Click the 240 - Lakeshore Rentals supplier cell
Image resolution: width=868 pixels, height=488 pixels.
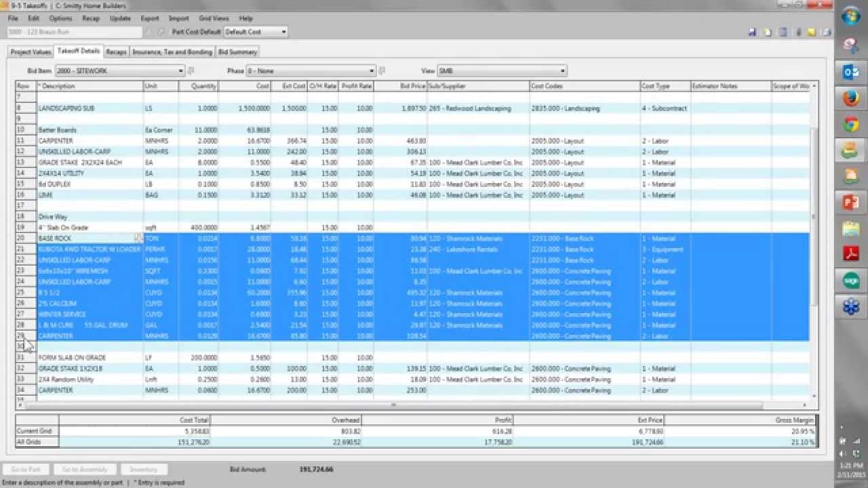[478, 249]
